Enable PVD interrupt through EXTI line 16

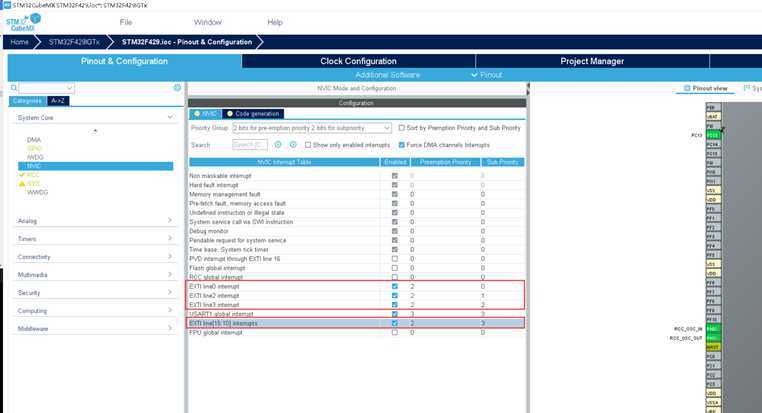395,259
